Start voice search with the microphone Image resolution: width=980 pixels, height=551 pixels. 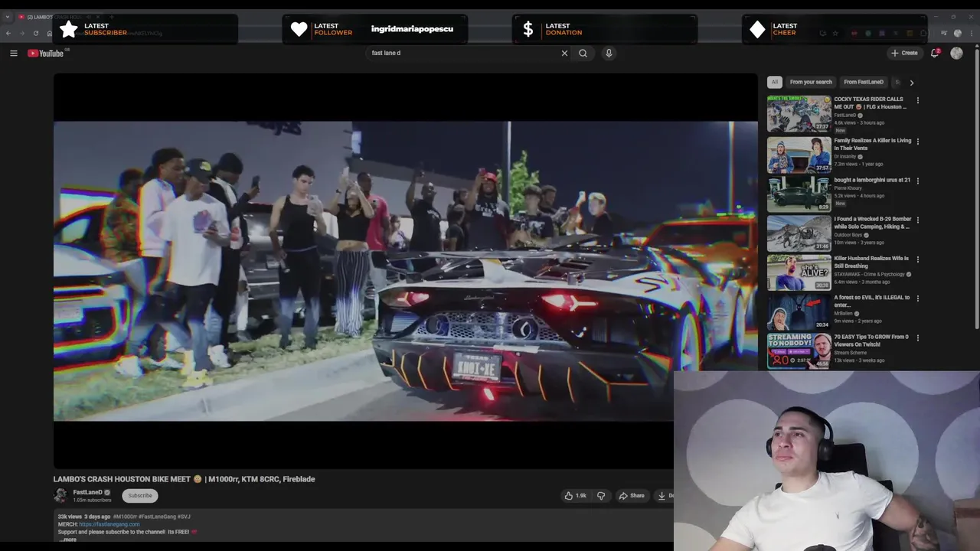pyautogui.click(x=609, y=53)
